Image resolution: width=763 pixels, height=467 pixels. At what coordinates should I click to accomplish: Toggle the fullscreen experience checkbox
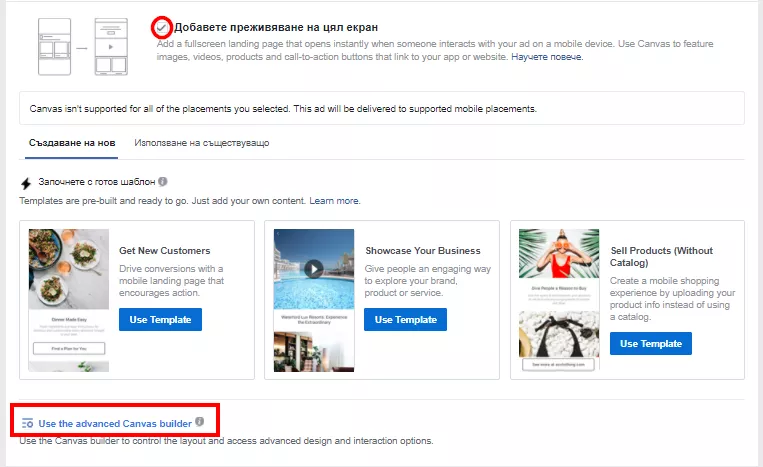pos(161,27)
